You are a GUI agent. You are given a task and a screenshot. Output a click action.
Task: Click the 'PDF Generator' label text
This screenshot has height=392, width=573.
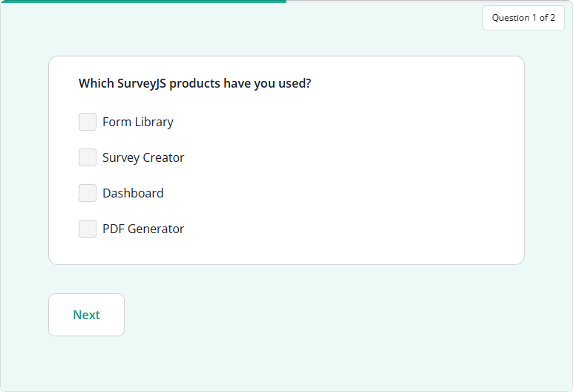[x=143, y=229]
